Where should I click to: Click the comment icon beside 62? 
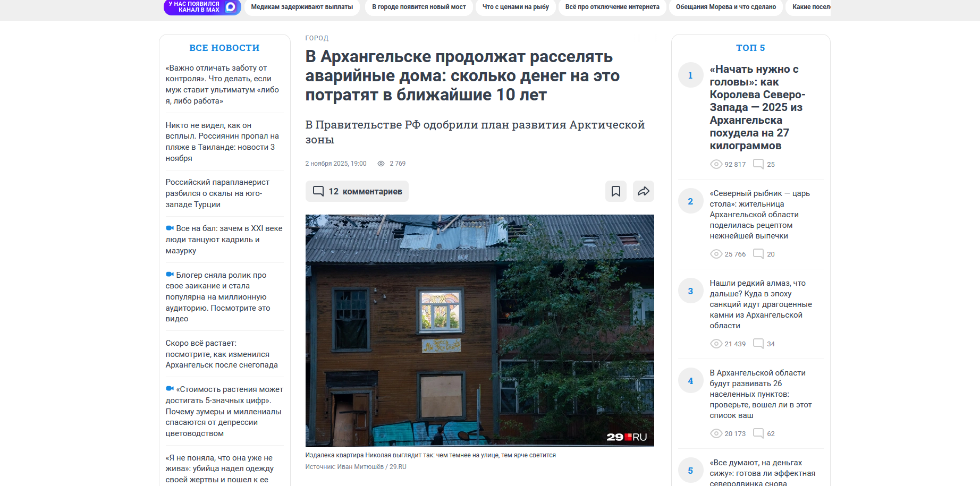[x=758, y=433]
